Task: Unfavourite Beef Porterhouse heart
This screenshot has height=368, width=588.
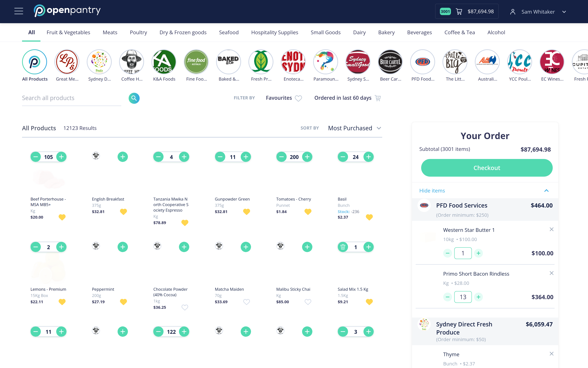Action: tap(62, 217)
